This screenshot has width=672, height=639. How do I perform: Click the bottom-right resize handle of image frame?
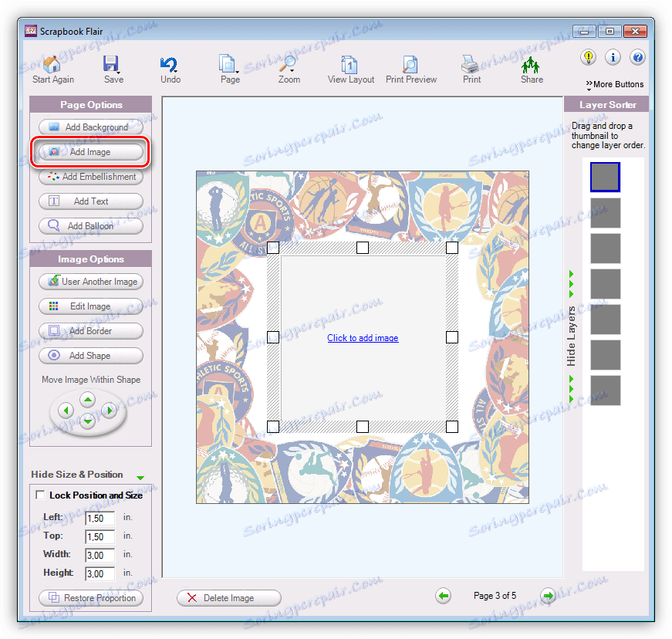tap(451, 427)
